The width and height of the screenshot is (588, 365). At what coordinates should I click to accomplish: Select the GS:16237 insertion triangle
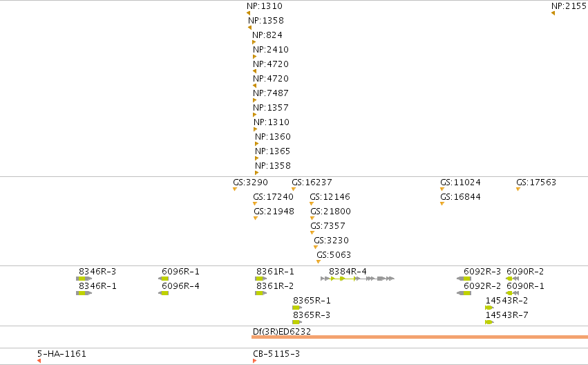pos(294,189)
